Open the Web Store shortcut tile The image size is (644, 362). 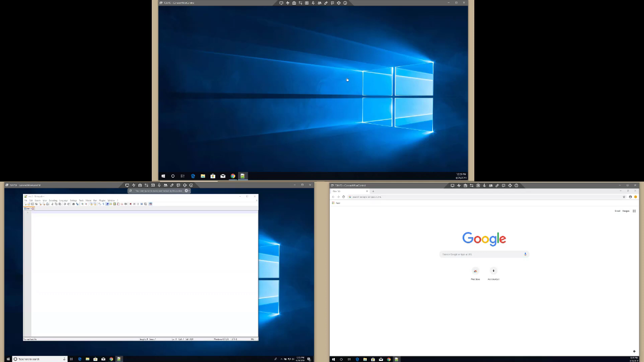point(475,273)
